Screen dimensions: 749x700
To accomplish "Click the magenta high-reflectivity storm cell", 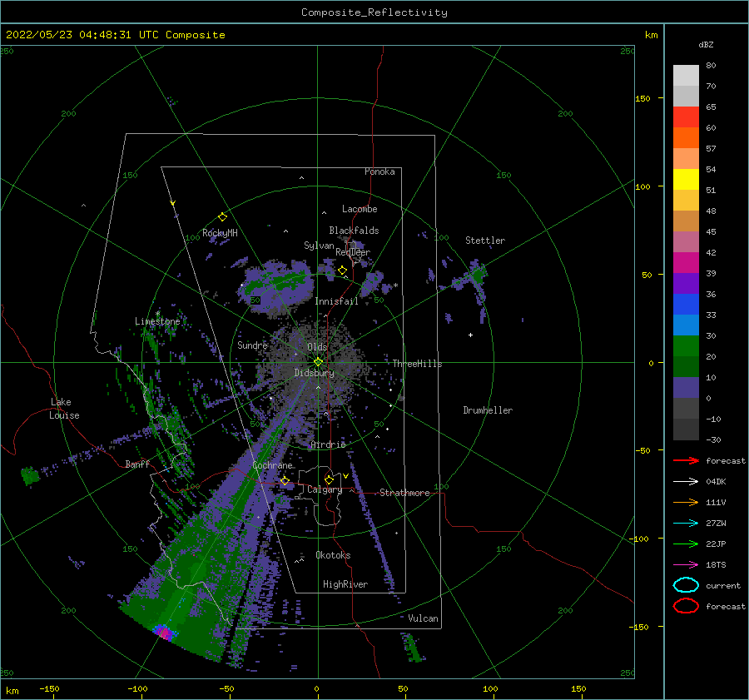I will (x=165, y=633).
